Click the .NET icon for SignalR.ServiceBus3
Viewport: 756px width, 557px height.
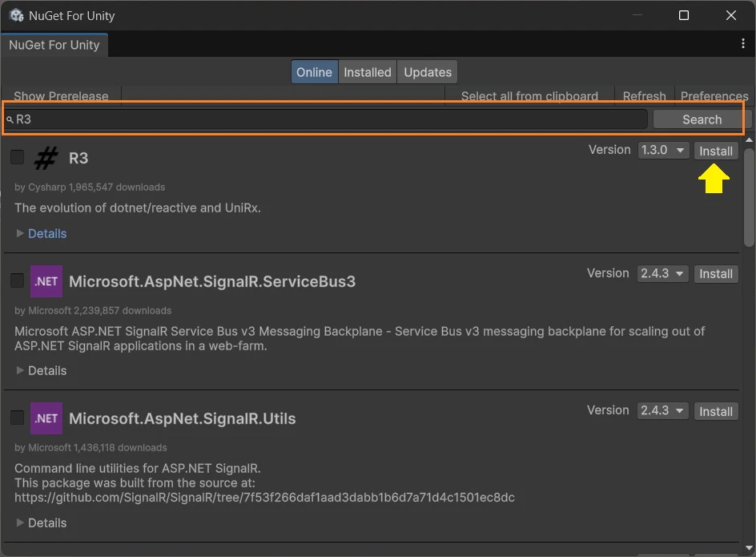coord(46,281)
